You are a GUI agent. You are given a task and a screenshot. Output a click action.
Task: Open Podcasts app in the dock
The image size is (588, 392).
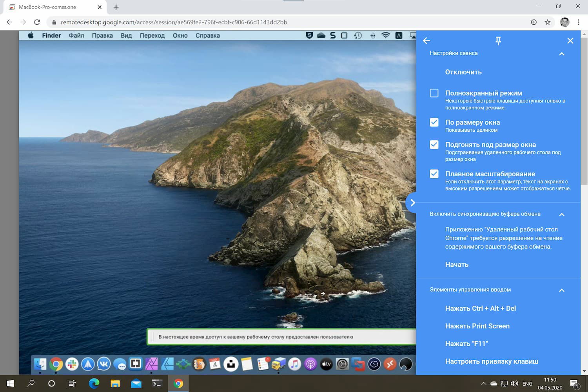click(x=310, y=364)
